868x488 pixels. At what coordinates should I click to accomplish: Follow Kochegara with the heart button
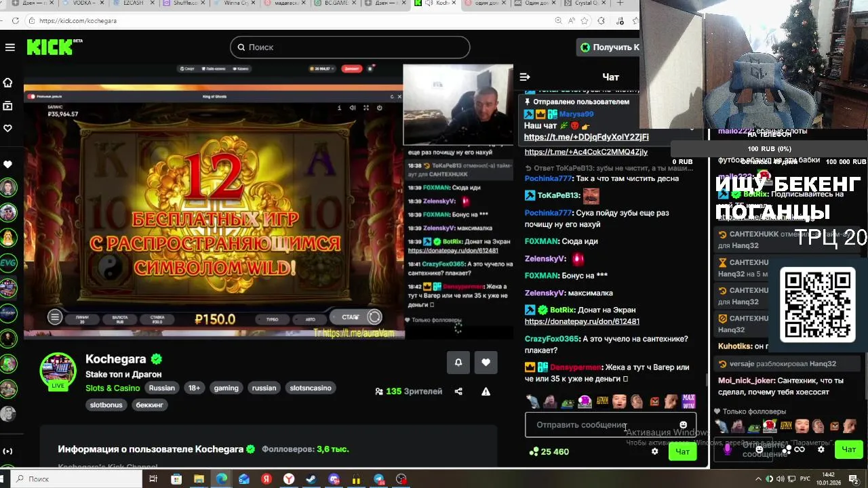[486, 363]
